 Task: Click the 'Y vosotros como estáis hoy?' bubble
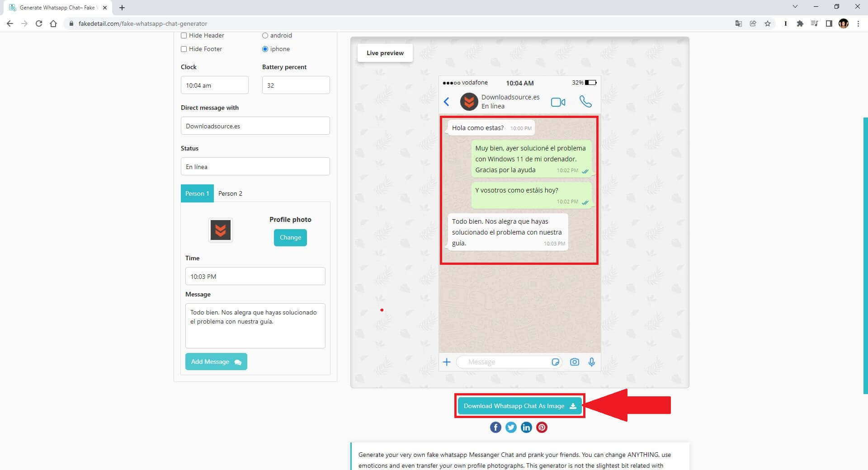[x=532, y=195]
